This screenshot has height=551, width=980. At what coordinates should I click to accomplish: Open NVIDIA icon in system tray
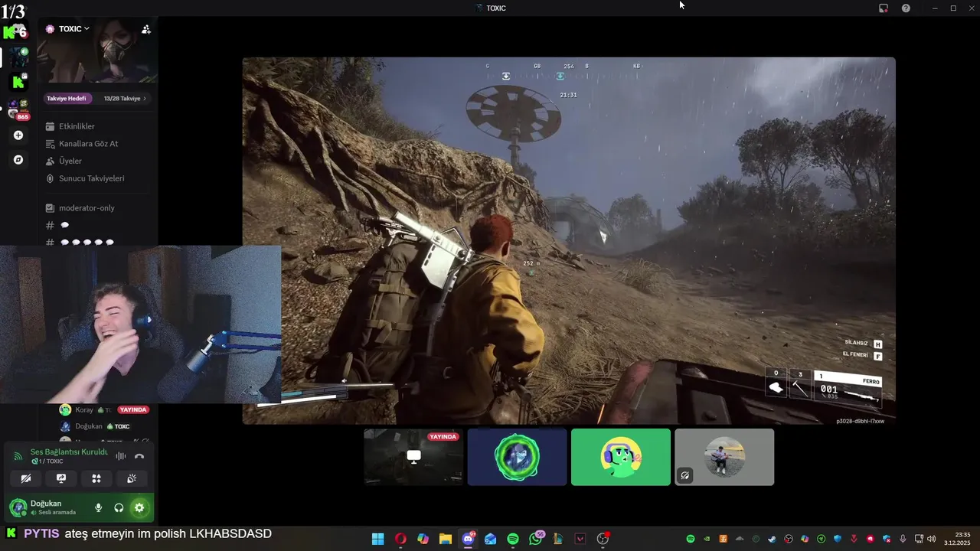[x=707, y=539]
